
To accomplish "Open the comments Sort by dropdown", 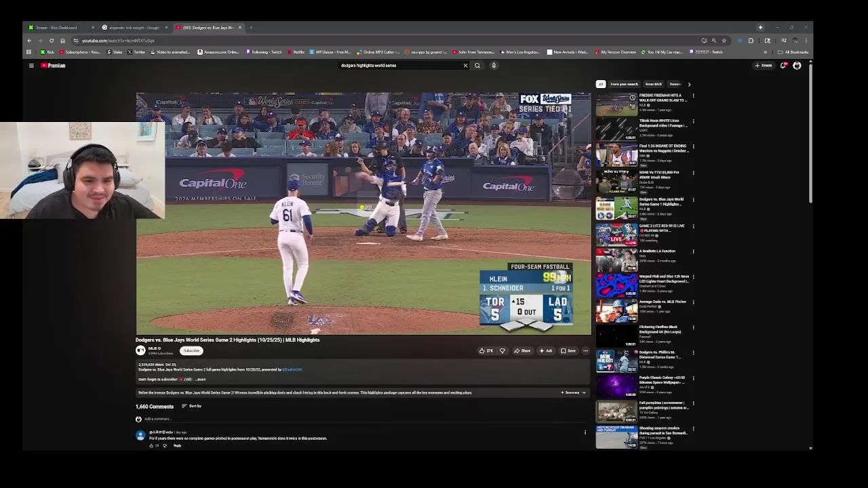I will 191,406.
